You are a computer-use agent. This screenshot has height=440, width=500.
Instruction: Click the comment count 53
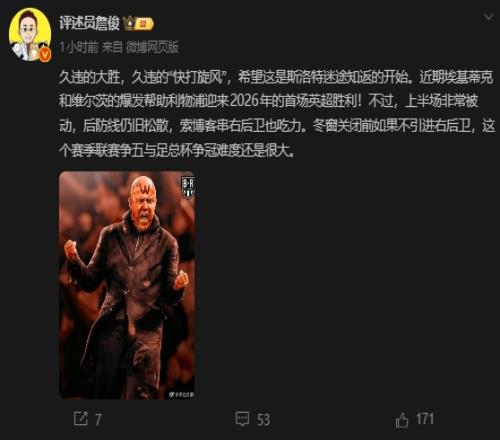[263, 419]
